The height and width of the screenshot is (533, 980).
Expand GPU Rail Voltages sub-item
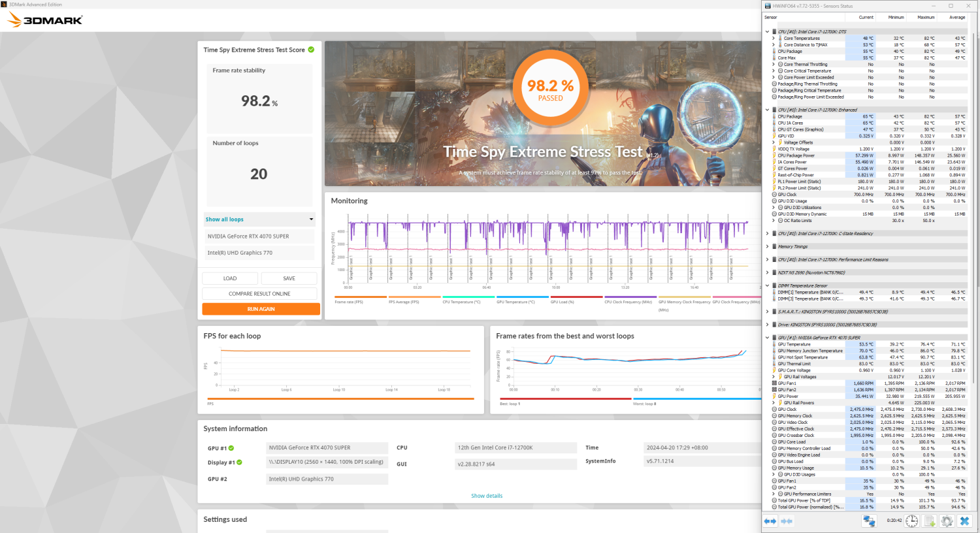click(774, 377)
